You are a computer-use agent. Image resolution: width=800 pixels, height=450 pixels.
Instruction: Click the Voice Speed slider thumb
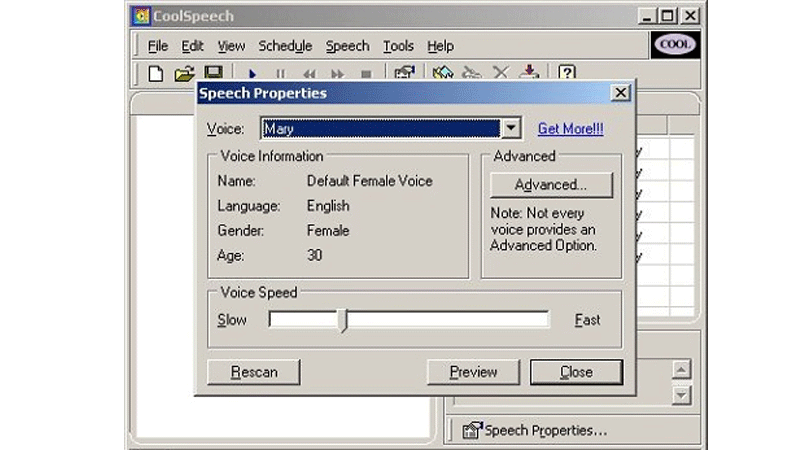tap(343, 320)
